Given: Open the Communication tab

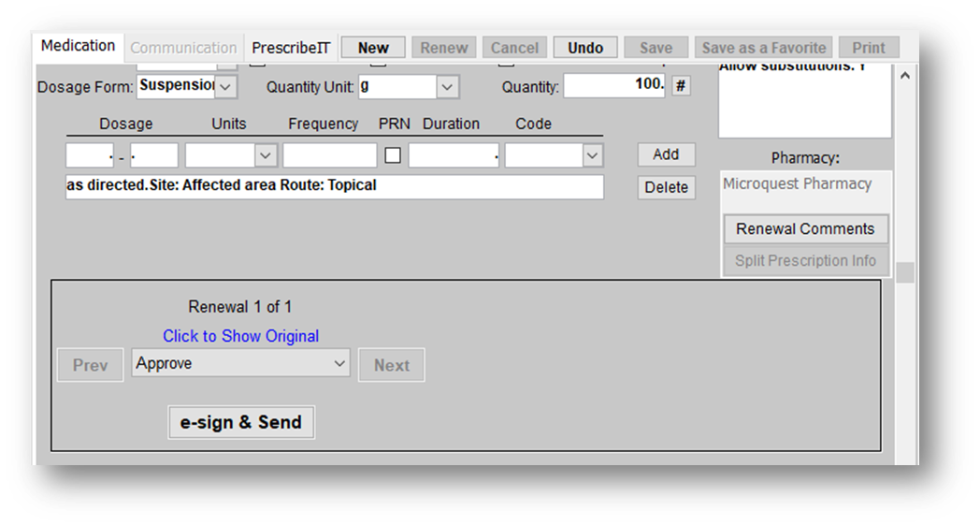Looking at the screenshot, I should tap(183, 48).
